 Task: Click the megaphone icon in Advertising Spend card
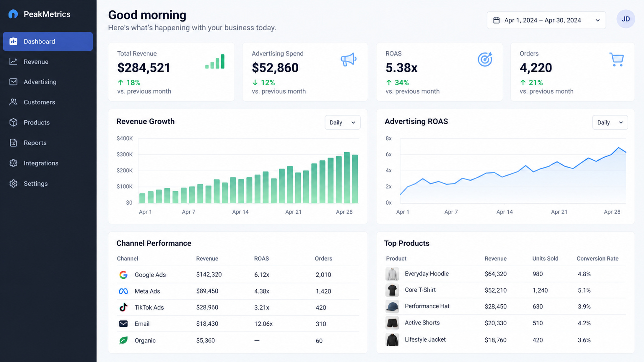[349, 60]
